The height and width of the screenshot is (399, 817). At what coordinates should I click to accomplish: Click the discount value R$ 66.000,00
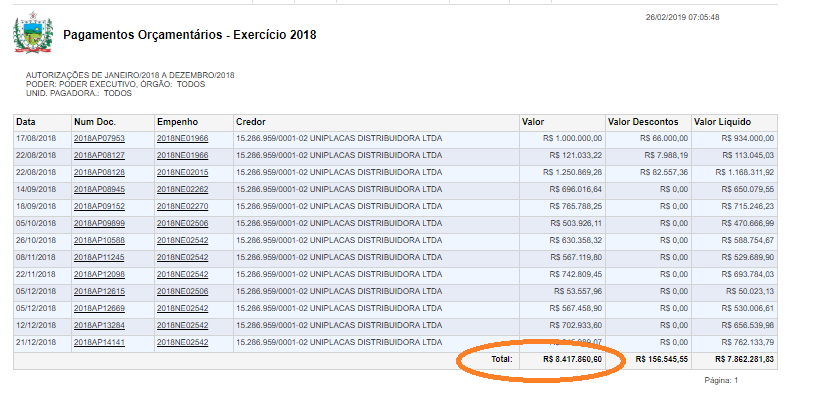pyautogui.click(x=664, y=139)
